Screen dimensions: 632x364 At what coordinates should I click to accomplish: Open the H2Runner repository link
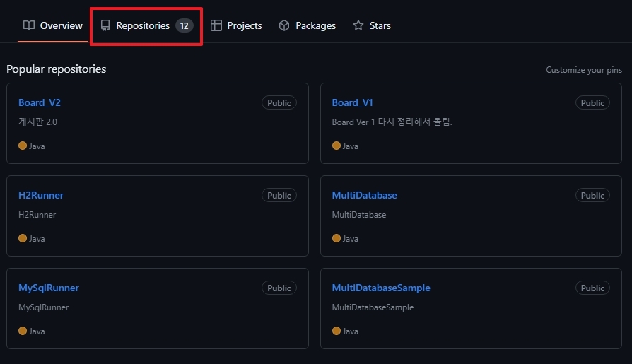[x=41, y=195]
